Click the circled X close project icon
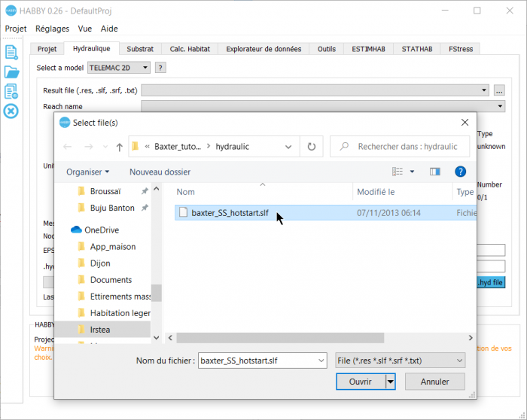527x420 pixels. tap(11, 111)
